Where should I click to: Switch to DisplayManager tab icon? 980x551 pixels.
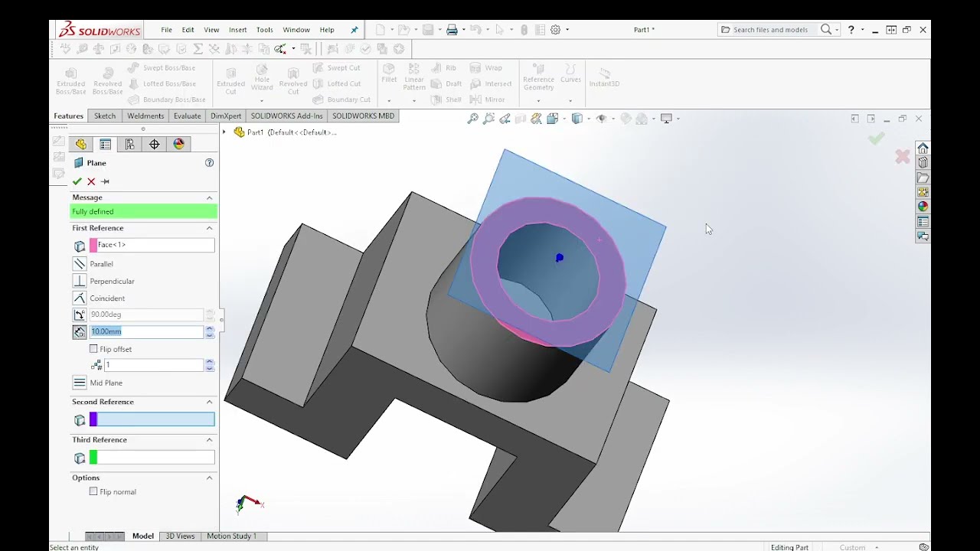178,144
